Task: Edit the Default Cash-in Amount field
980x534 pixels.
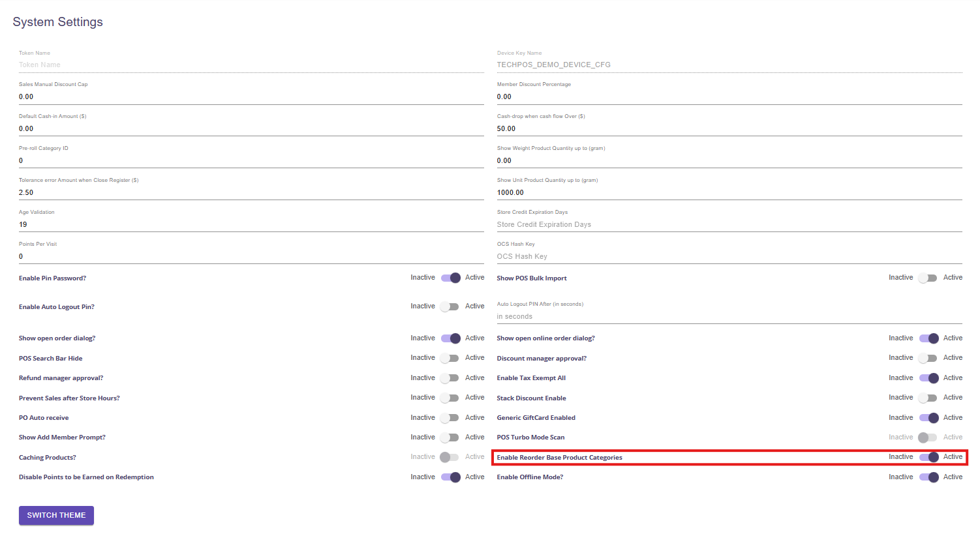Action: click(251, 128)
